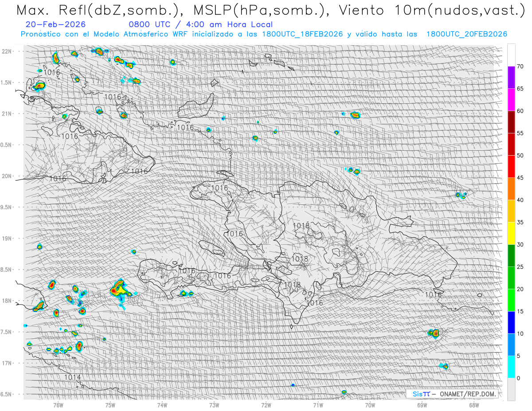Pick the yellow 30–35 dBZ colorbar segment

[x=511, y=234]
